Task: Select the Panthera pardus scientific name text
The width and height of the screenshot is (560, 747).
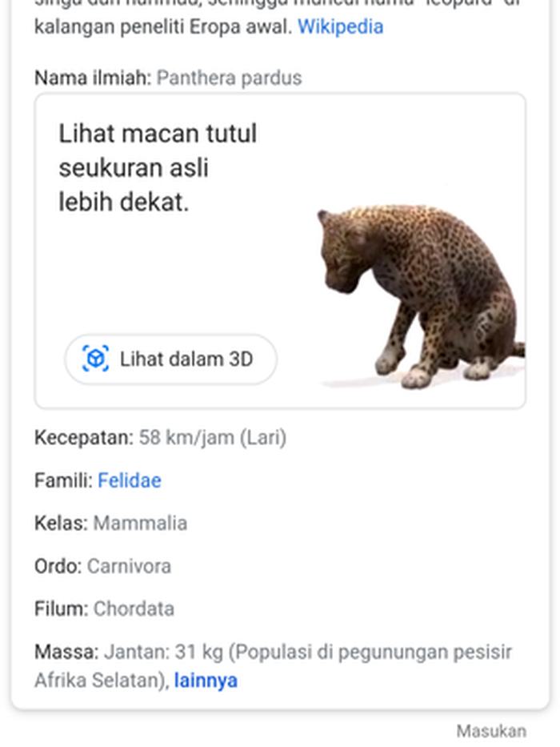Action: click(x=230, y=78)
